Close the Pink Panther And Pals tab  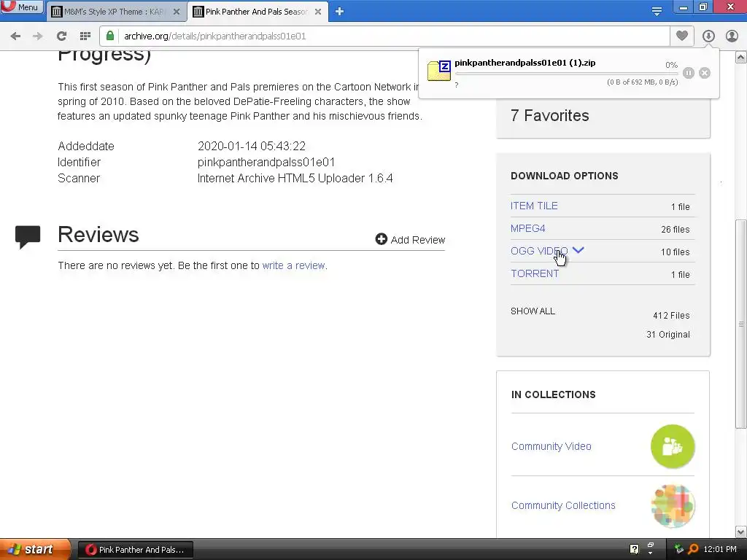[318, 12]
